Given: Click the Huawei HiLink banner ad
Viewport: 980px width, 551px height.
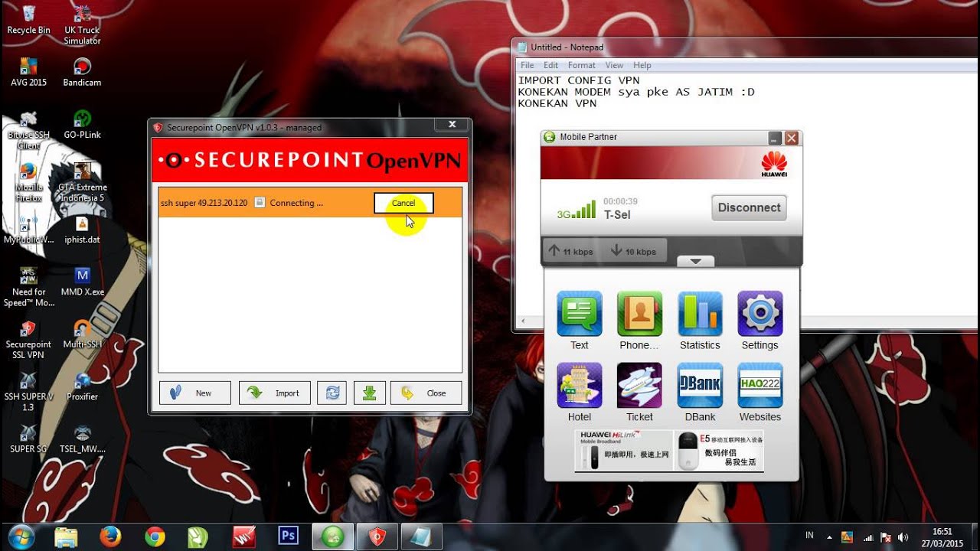Looking at the screenshot, I should pyautogui.click(x=624, y=451).
